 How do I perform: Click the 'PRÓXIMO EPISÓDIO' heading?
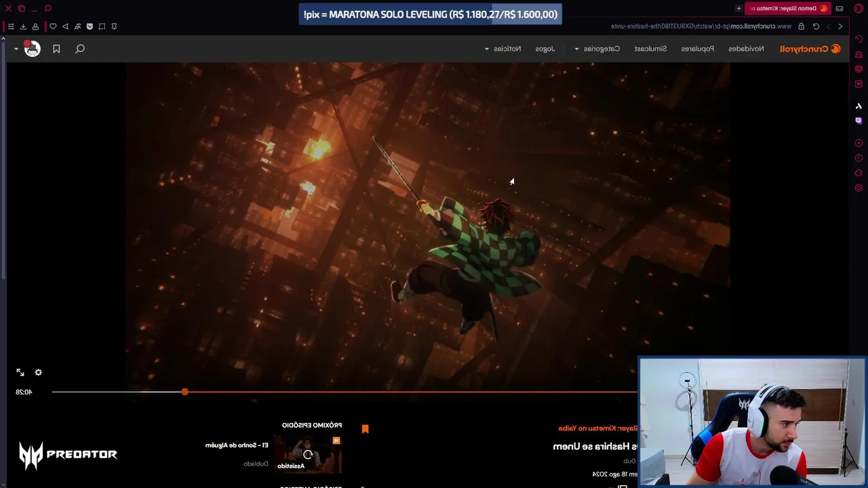(x=312, y=425)
